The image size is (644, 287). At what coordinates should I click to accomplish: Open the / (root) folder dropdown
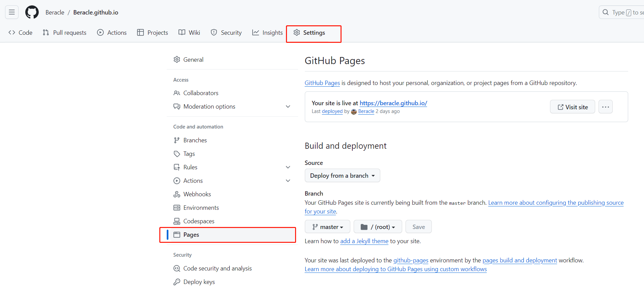click(378, 227)
